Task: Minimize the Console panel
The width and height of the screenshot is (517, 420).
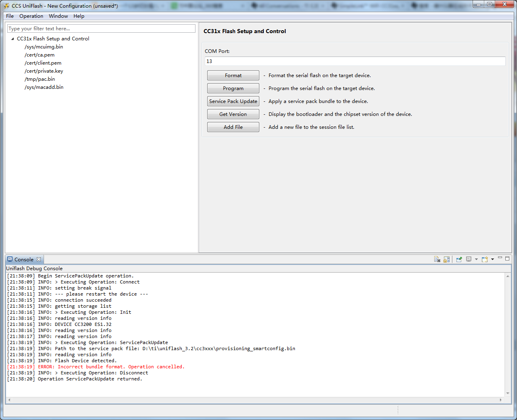Action: point(500,258)
